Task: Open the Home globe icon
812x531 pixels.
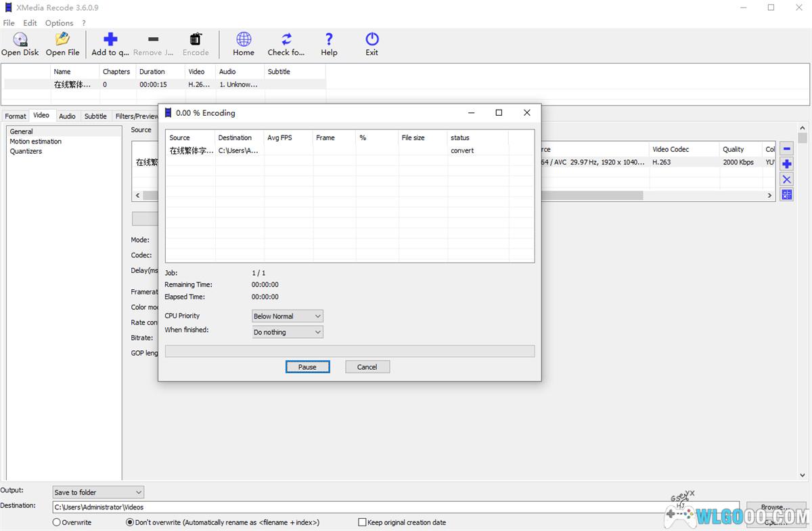Action: point(244,40)
